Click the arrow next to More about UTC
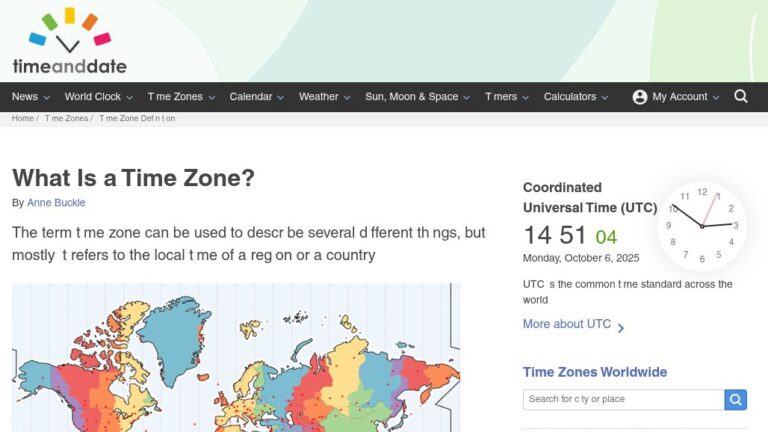 click(621, 327)
